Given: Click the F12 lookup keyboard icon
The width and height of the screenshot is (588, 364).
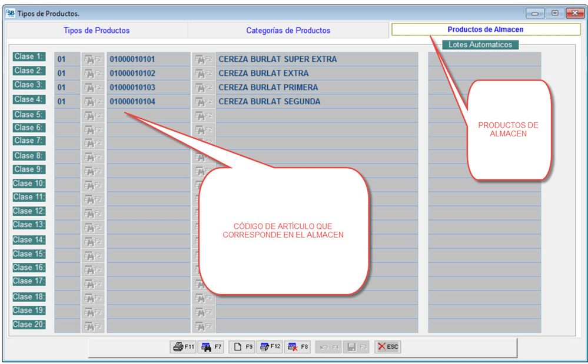Looking at the screenshot, I should click(270, 346).
